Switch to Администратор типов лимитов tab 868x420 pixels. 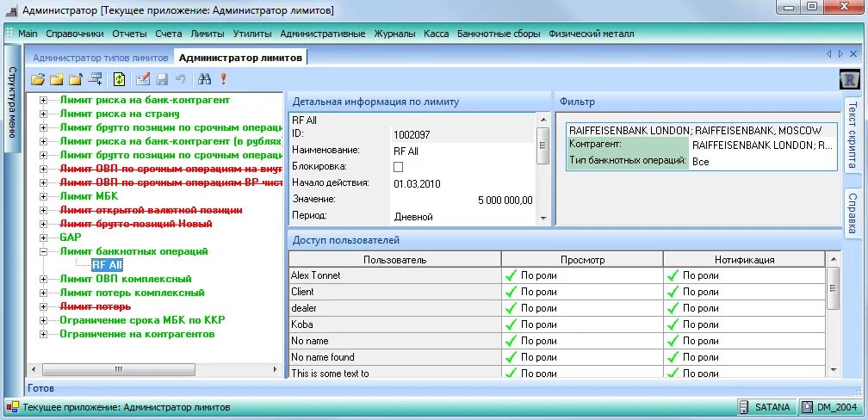[x=100, y=58]
